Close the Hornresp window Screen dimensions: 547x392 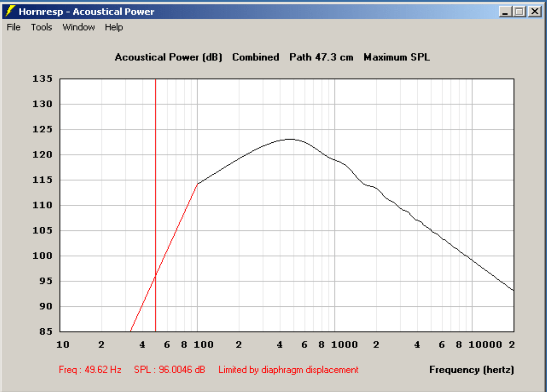(535, 12)
